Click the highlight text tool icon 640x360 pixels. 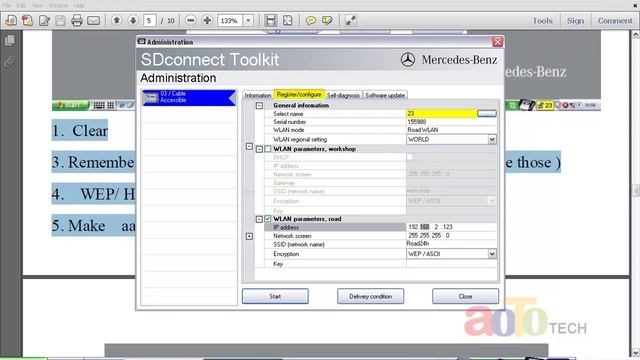tap(327, 20)
